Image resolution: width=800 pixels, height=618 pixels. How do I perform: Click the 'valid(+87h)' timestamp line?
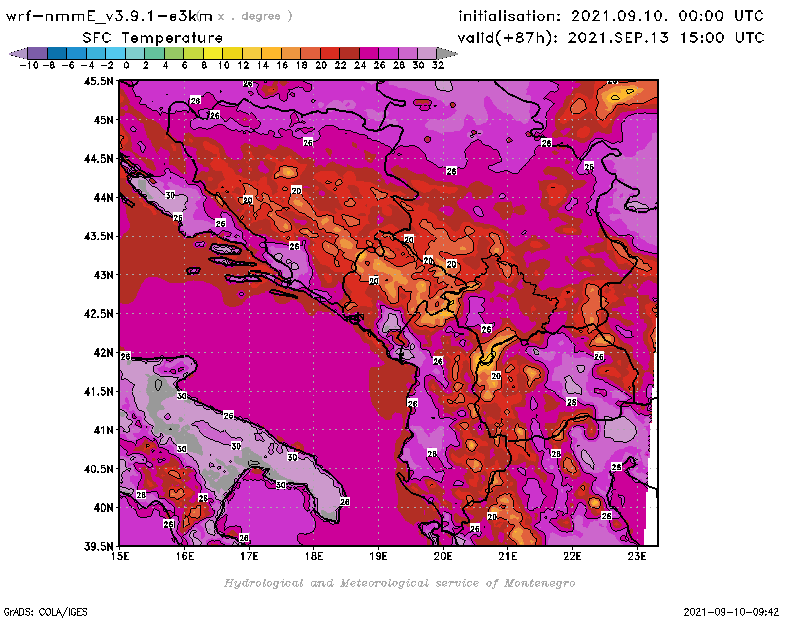tap(611, 38)
